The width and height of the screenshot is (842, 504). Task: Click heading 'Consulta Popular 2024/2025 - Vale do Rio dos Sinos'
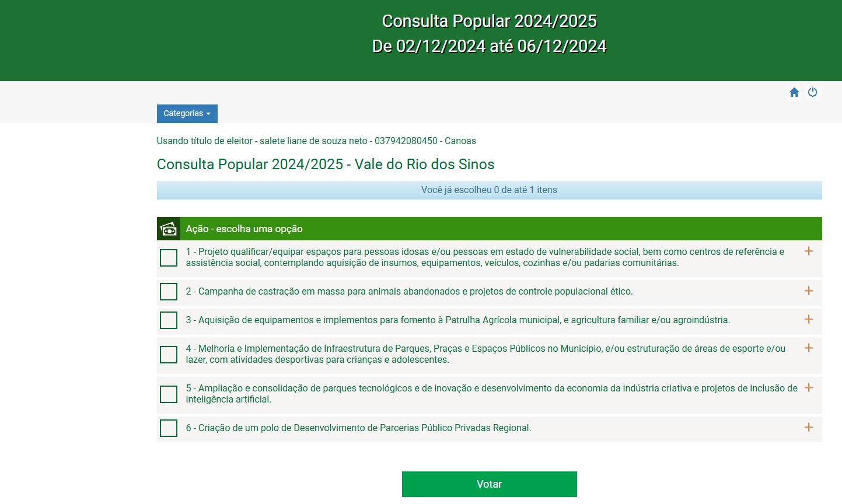click(326, 164)
